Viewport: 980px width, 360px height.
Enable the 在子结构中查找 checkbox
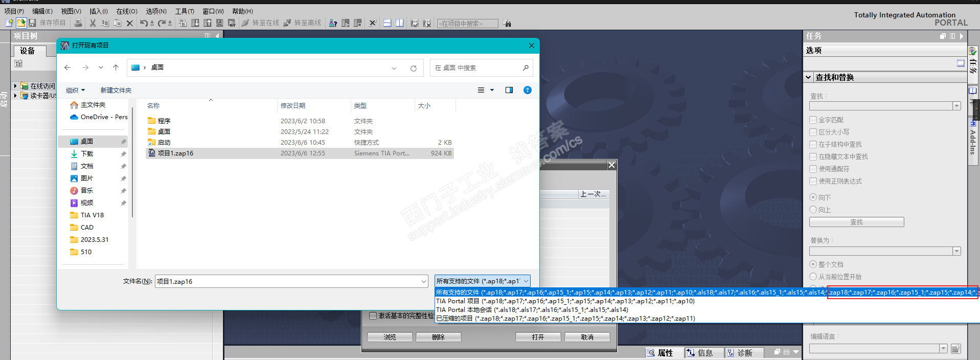pos(813,144)
